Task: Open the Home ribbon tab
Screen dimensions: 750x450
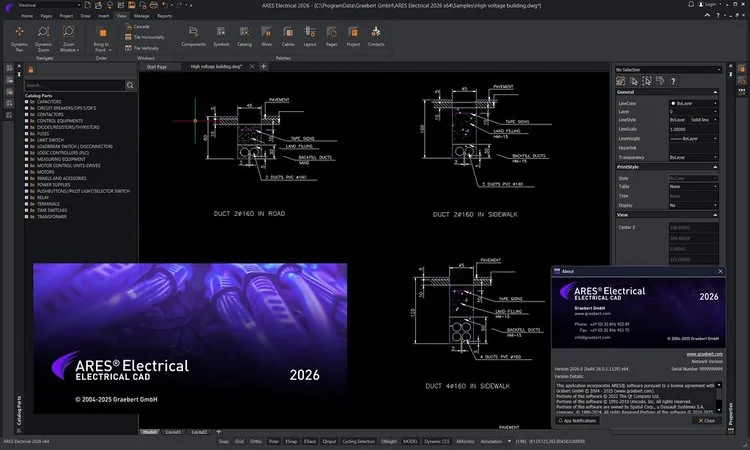Action: pos(27,16)
